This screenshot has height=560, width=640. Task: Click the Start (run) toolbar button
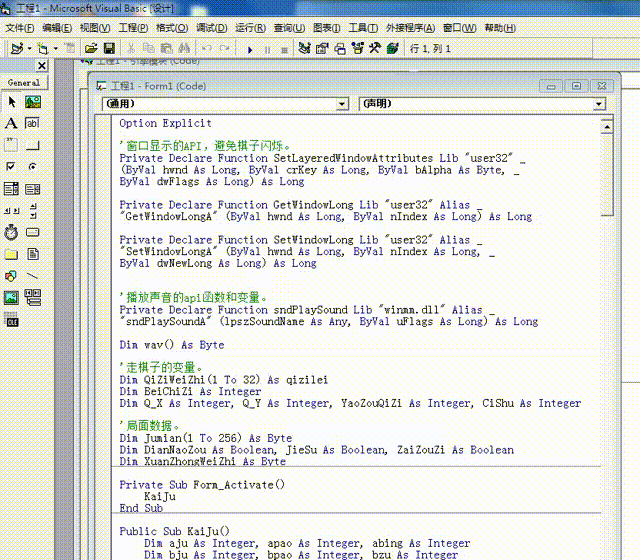pos(249,48)
